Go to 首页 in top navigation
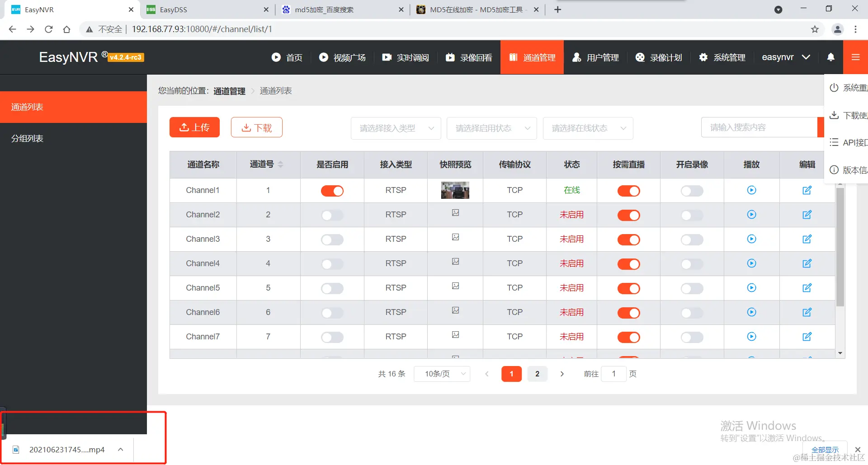Image resolution: width=868 pixels, height=465 pixels. (x=287, y=57)
